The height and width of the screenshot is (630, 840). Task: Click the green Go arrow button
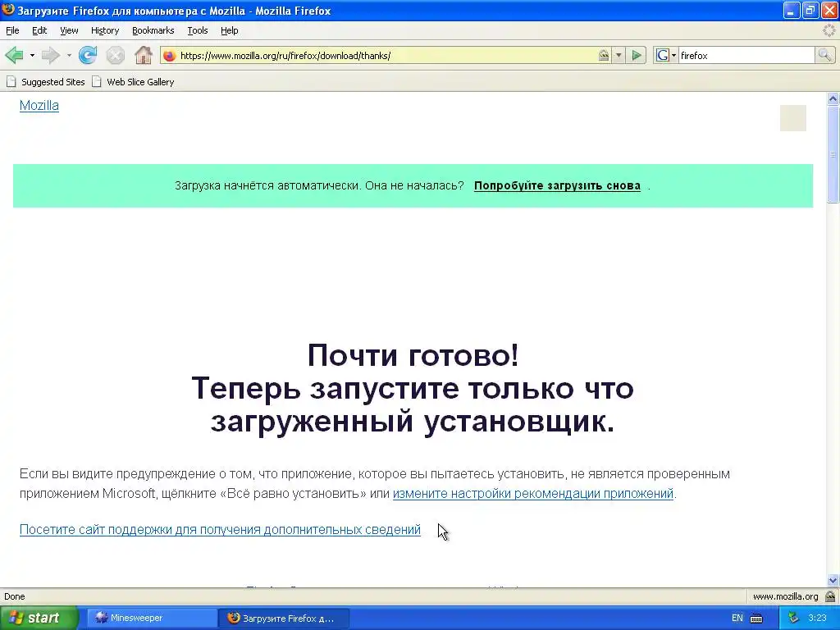click(x=637, y=55)
